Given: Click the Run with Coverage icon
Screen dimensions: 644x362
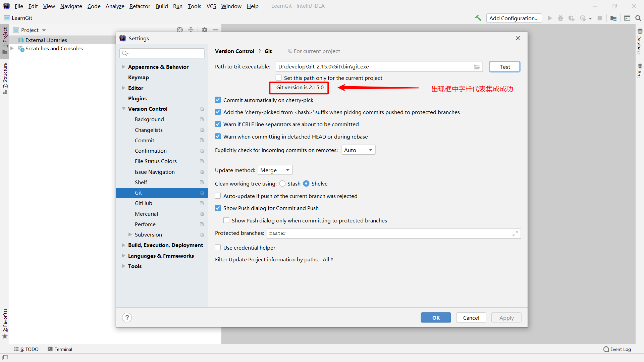Looking at the screenshot, I should click(572, 18).
